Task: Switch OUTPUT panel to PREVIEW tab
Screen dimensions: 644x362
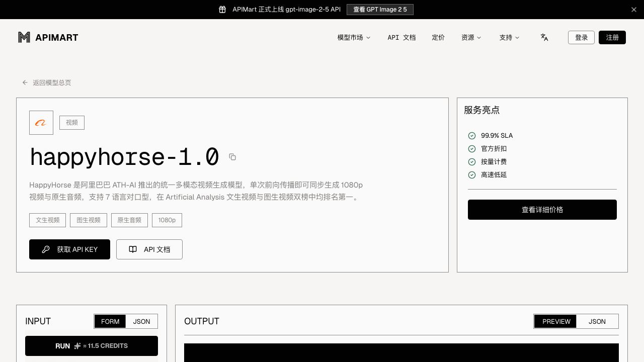Action: click(x=556, y=321)
